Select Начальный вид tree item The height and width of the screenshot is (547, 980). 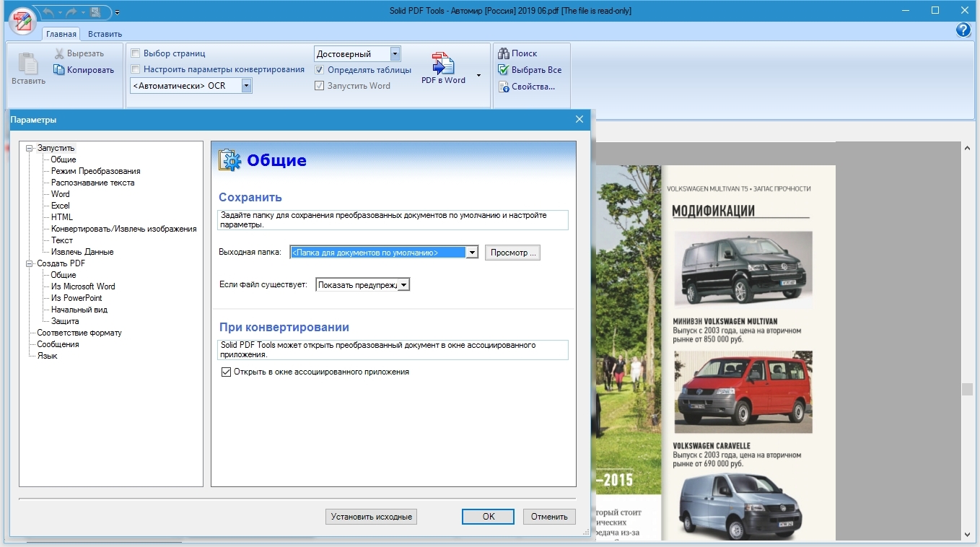pyautogui.click(x=79, y=310)
